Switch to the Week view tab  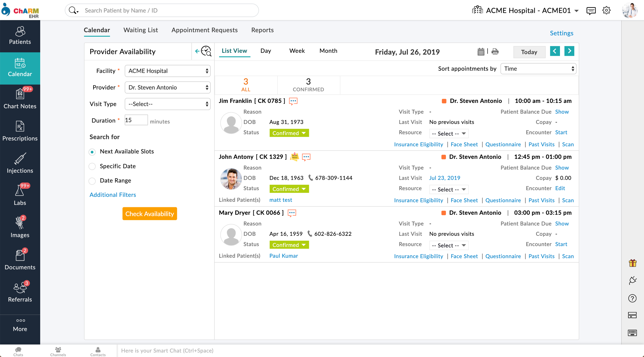297,51
